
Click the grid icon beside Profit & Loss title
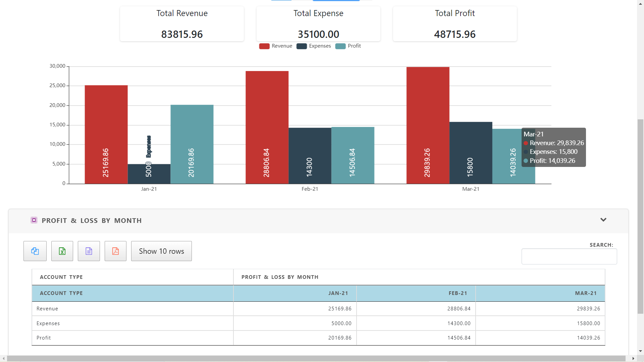[34, 220]
